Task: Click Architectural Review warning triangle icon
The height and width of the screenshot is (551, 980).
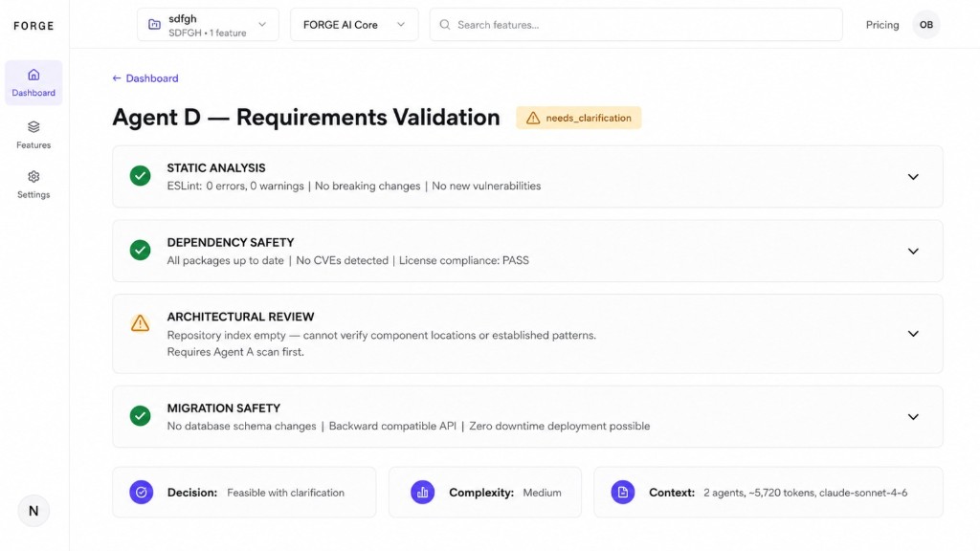Action: 140,323
